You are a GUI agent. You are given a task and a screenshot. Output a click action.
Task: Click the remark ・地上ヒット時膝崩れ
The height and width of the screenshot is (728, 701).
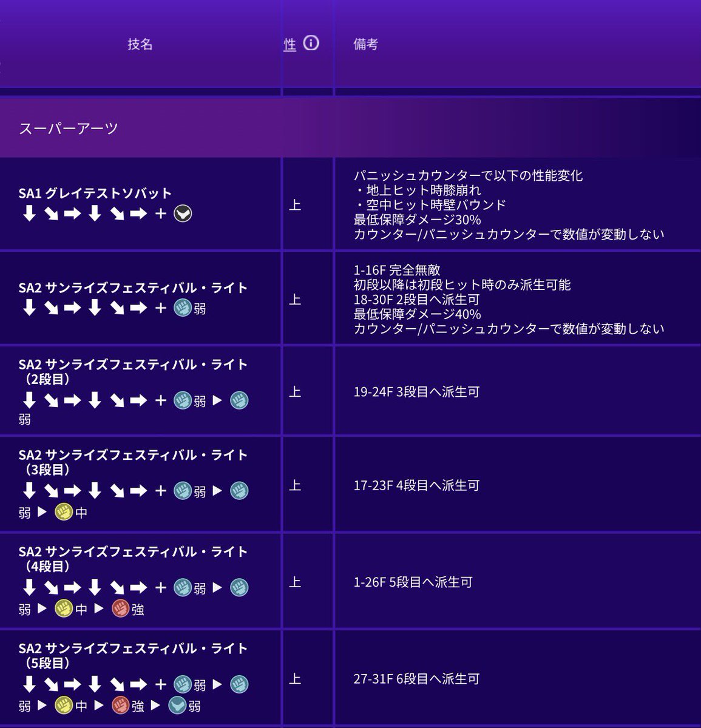417,190
